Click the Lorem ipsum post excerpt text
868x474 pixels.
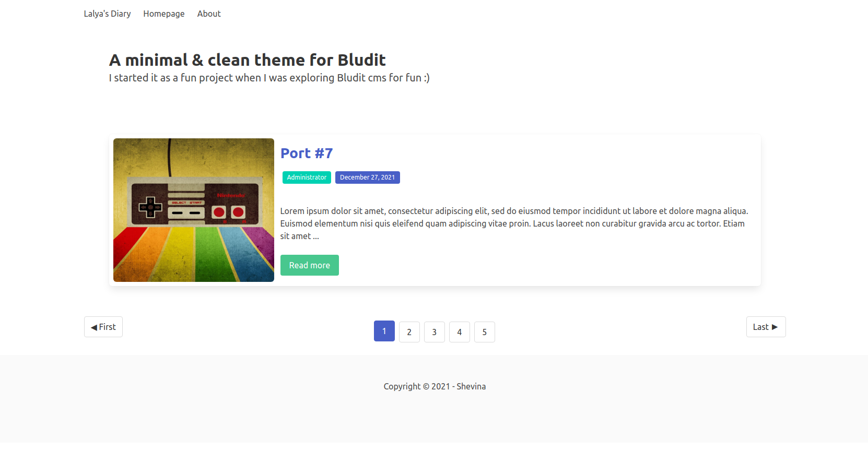click(x=514, y=223)
